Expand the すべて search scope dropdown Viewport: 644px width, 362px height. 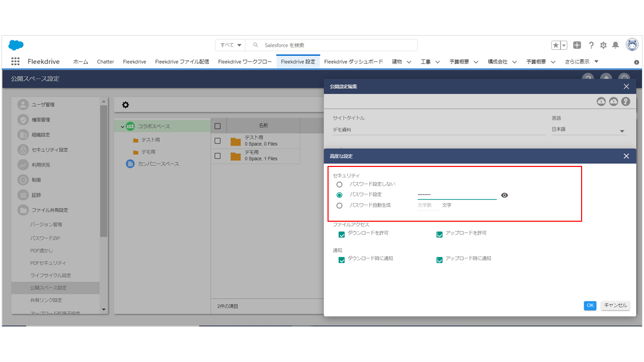tap(231, 45)
